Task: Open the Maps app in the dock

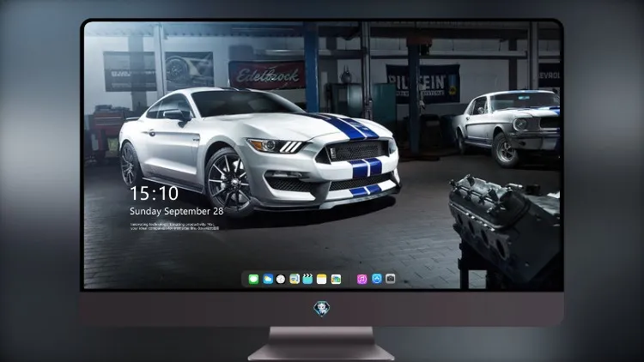Action: click(x=295, y=279)
